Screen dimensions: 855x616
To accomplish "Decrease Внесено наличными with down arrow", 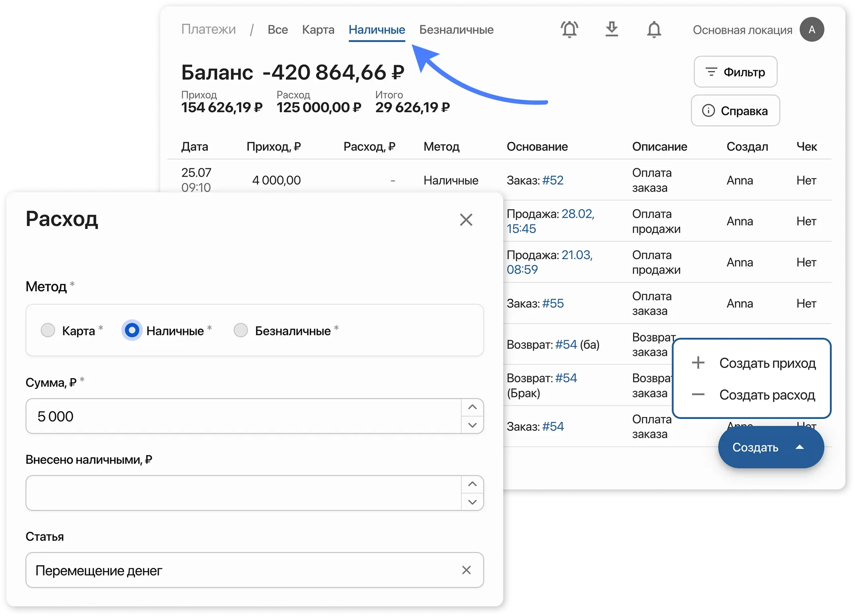I will 472,502.
